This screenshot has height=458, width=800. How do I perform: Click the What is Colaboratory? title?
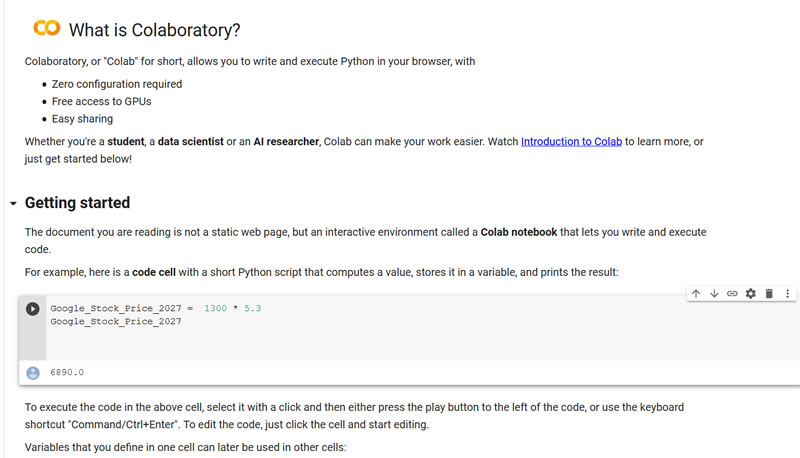pos(154,30)
